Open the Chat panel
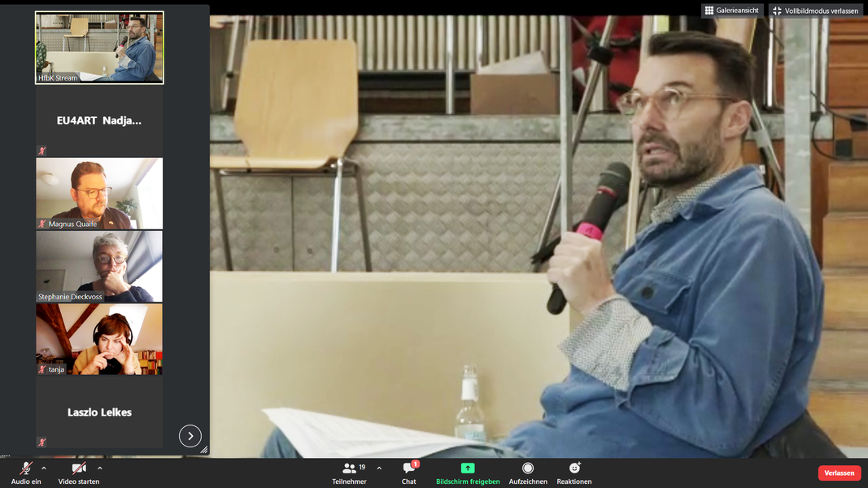 [x=409, y=468]
